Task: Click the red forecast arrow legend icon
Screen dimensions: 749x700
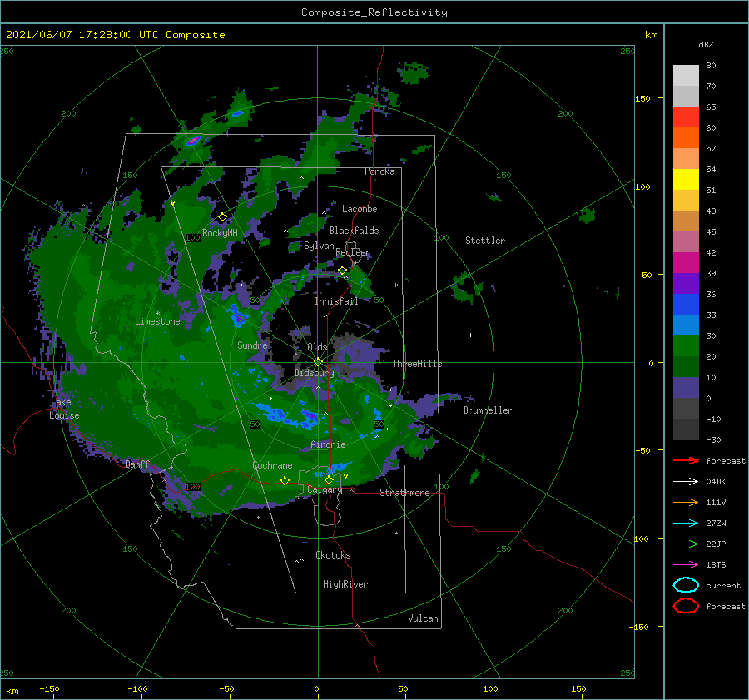Action: (686, 460)
